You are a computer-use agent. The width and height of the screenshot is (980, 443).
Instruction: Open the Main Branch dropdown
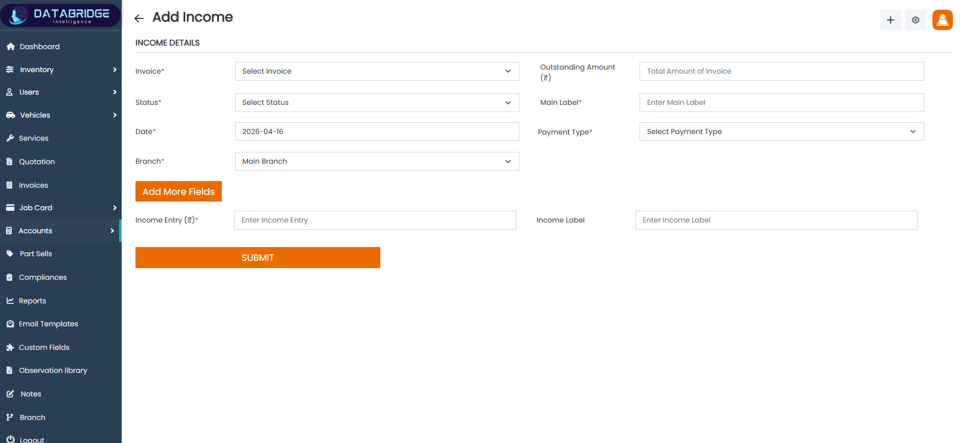coord(377,161)
